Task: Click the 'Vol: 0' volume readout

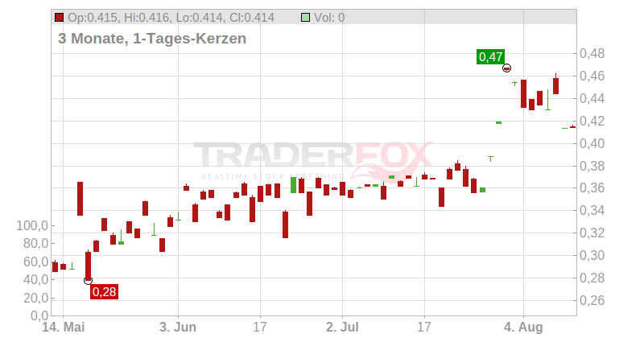Action: pos(329,18)
